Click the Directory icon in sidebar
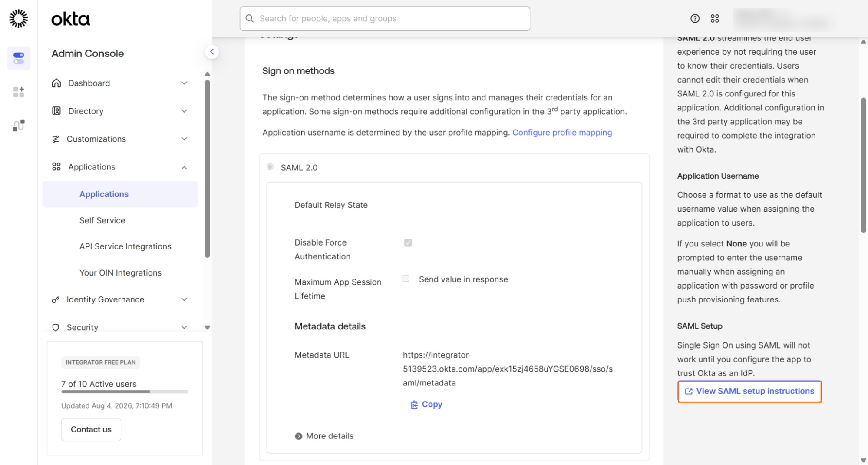This screenshot has width=868, height=465. 56,111
